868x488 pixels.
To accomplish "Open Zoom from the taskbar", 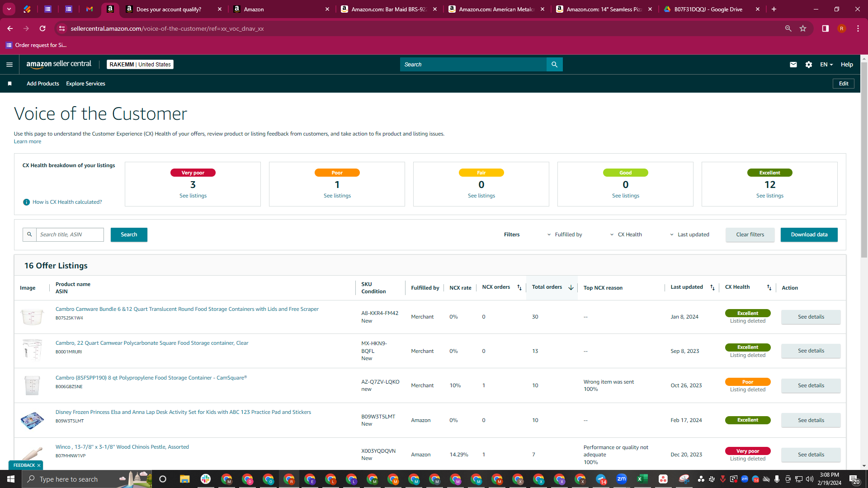I will coord(622,479).
